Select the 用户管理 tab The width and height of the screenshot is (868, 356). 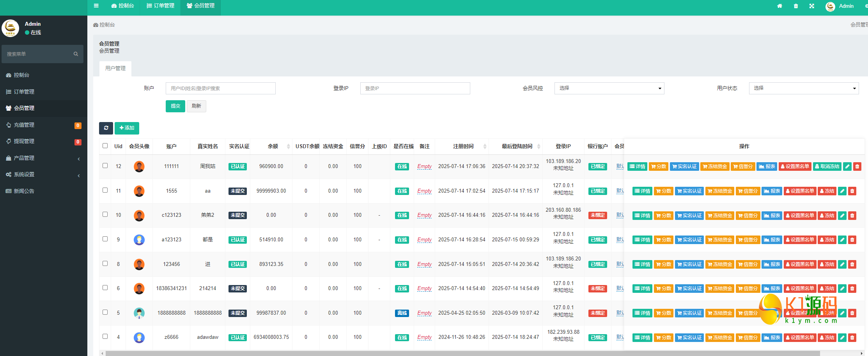click(x=115, y=68)
